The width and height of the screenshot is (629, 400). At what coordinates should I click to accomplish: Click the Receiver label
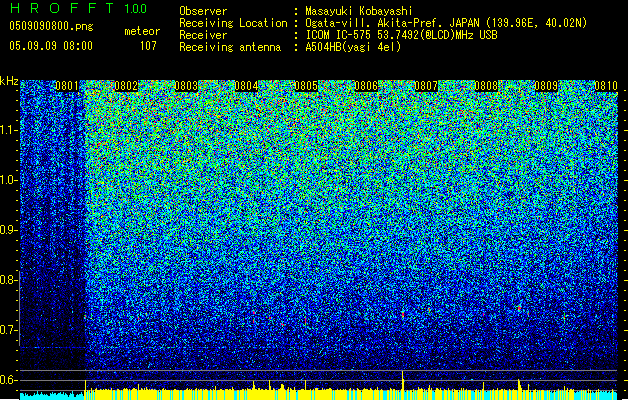203,35
